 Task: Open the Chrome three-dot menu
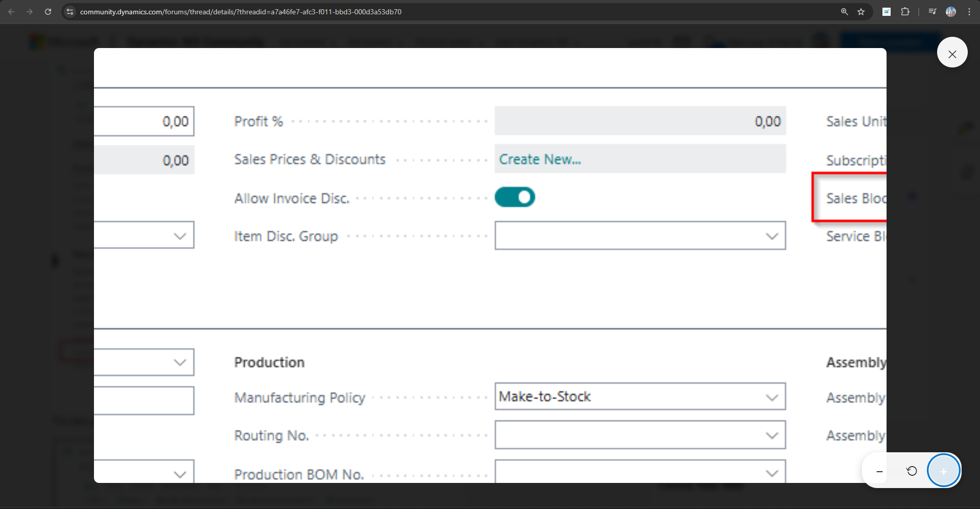tap(970, 11)
